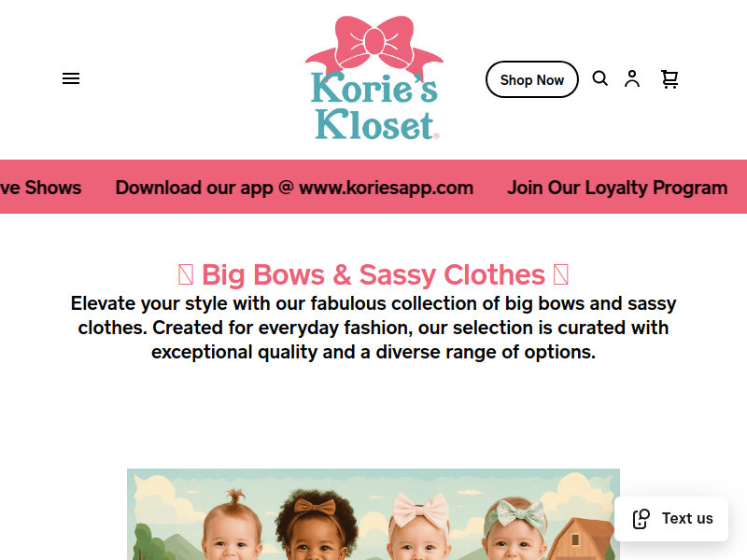Viewport: 747px width, 560px height.
Task: Open the account profile icon
Action: 632,78
